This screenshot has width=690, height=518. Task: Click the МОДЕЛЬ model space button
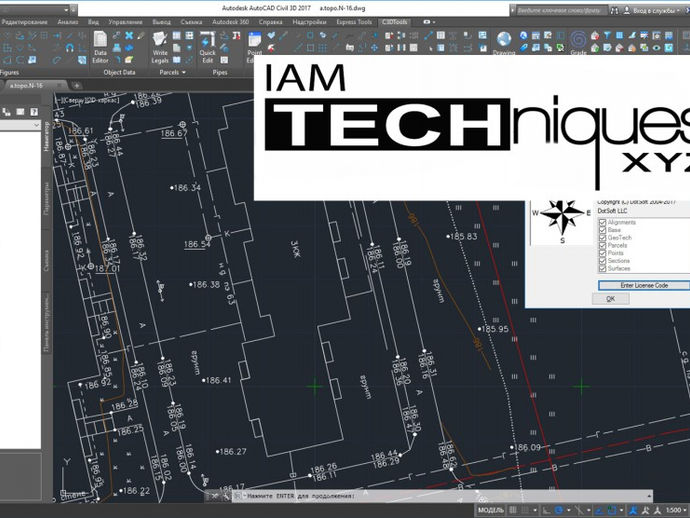tap(490, 510)
